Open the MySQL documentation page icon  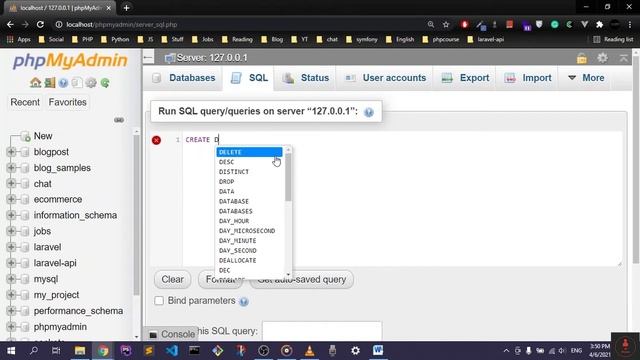[77, 83]
